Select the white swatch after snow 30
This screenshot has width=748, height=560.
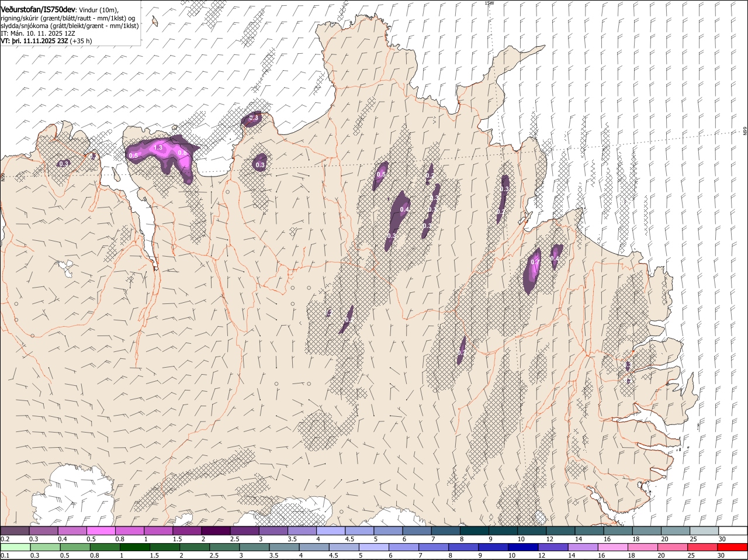733,531
